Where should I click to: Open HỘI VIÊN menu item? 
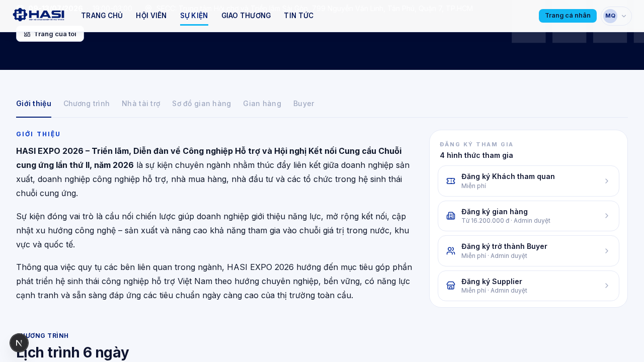tap(151, 16)
